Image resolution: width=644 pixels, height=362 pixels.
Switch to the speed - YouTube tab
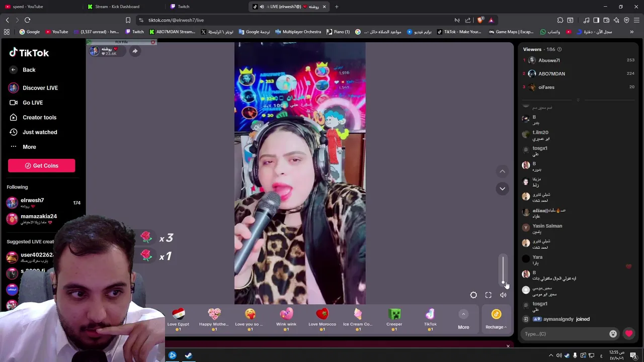[39, 7]
